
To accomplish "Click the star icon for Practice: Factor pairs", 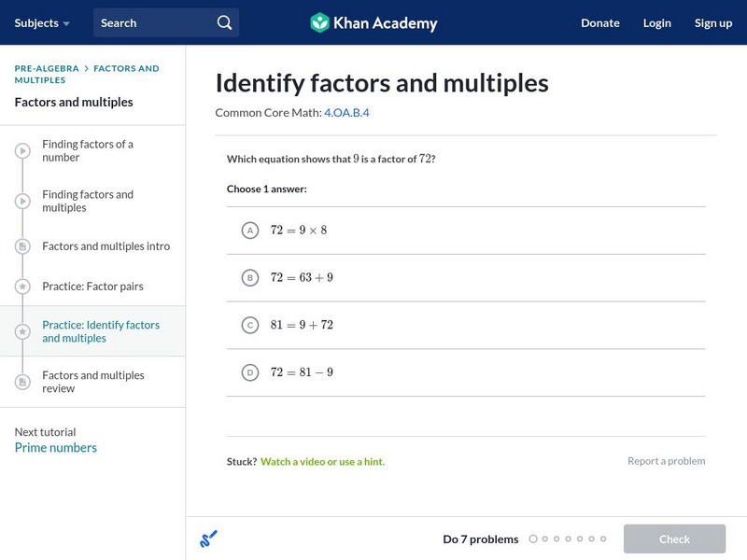I will tap(22, 287).
